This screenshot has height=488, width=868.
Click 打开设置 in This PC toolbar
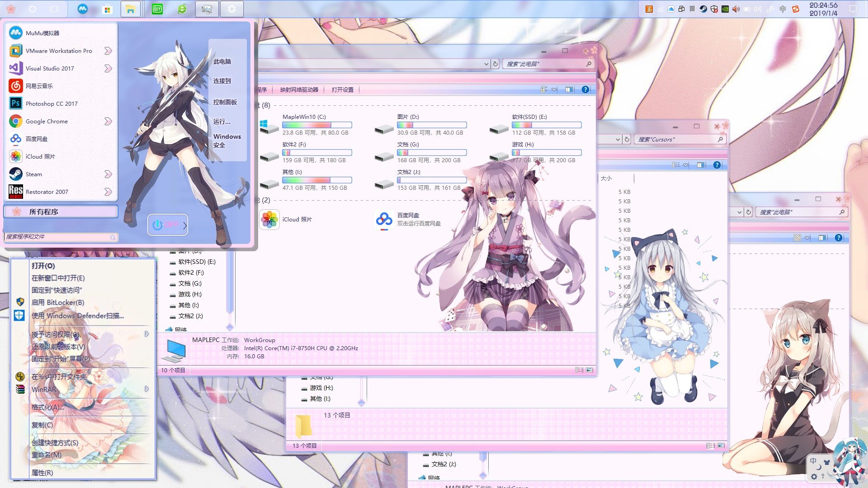pyautogui.click(x=343, y=89)
